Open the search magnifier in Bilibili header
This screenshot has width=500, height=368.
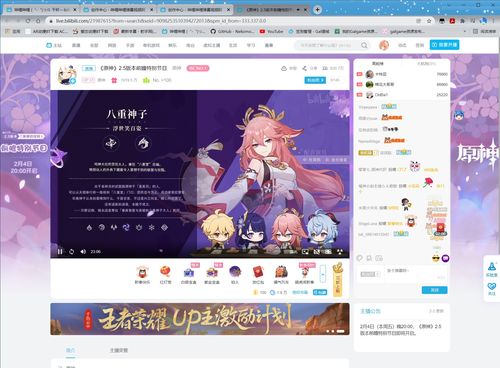click(x=364, y=45)
